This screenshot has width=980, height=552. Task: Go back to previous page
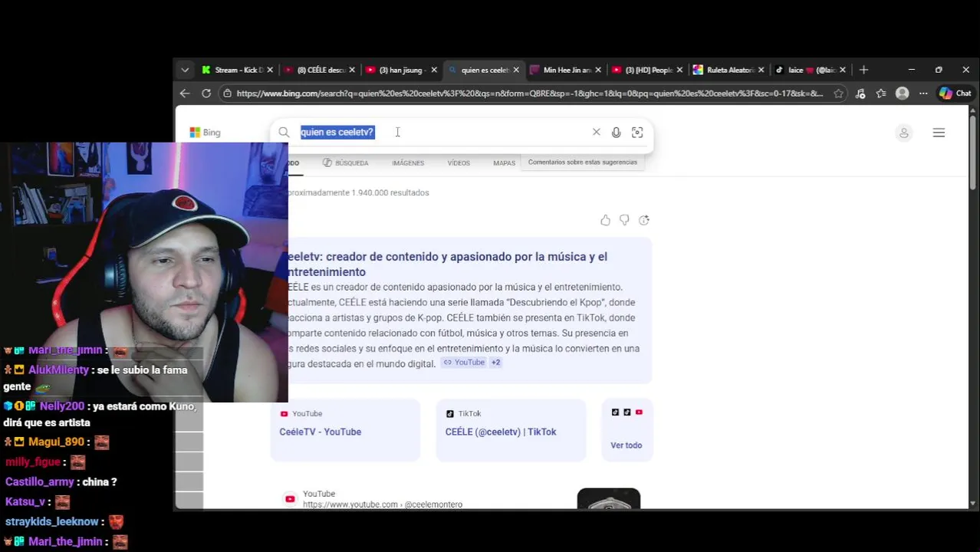[185, 94]
